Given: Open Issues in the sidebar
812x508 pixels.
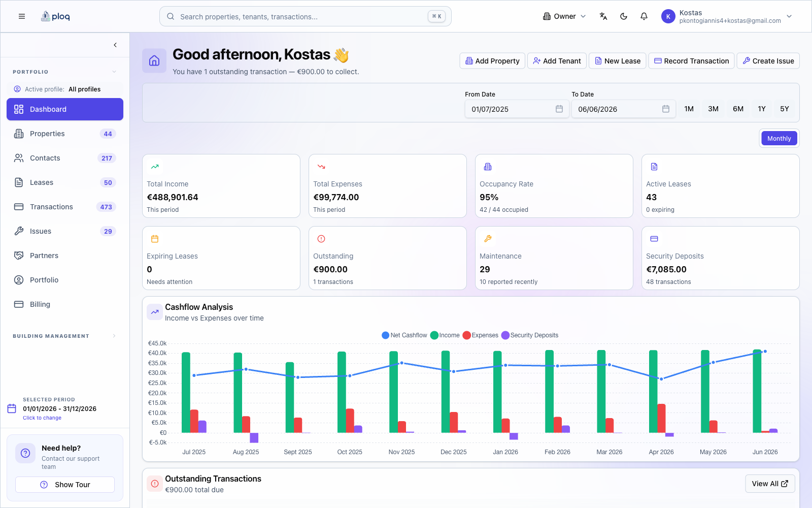Looking at the screenshot, I should tap(65, 231).
